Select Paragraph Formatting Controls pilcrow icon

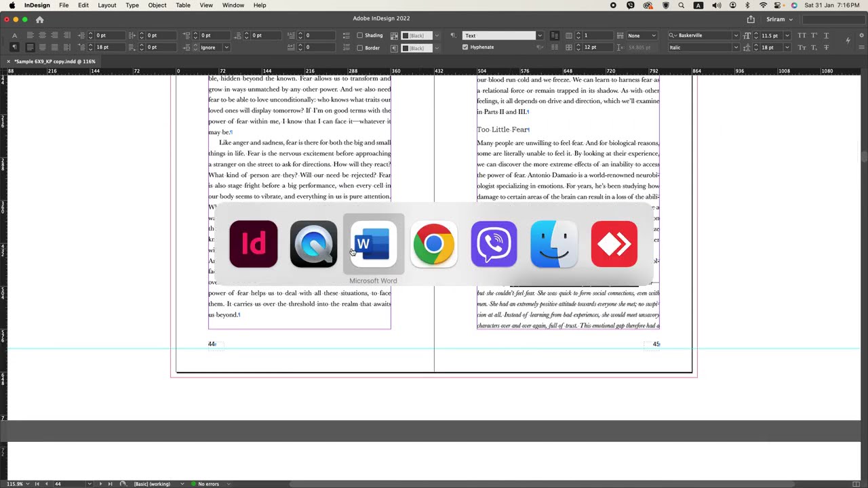14,47
